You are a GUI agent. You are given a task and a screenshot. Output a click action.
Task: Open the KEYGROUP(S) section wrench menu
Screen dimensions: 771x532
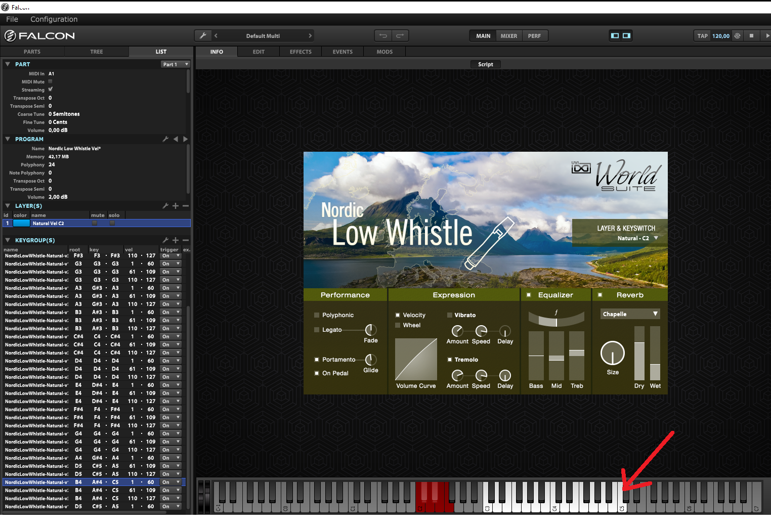click(x=165, y=240)
